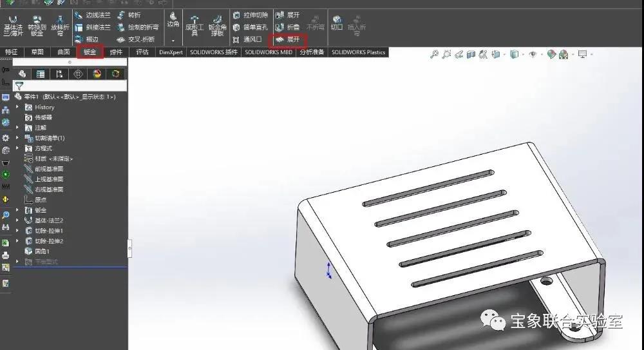
Task: Toggle the Section View icon
Action: click(471, 54)
